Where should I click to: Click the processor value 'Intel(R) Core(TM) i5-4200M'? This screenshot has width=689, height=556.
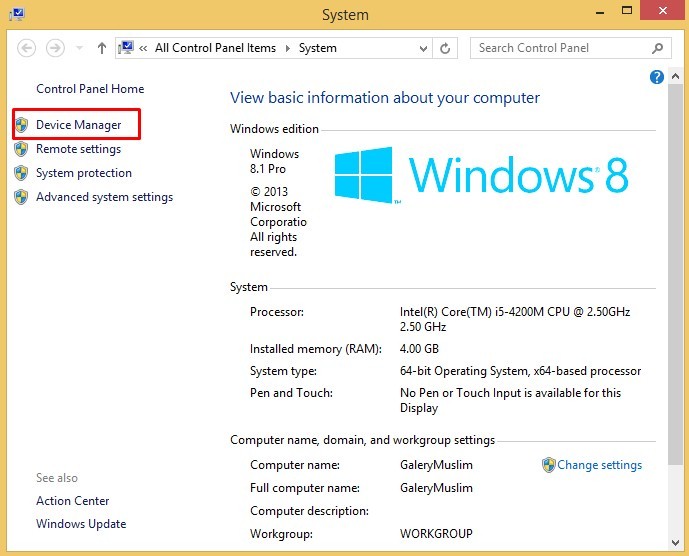(515, 319)
